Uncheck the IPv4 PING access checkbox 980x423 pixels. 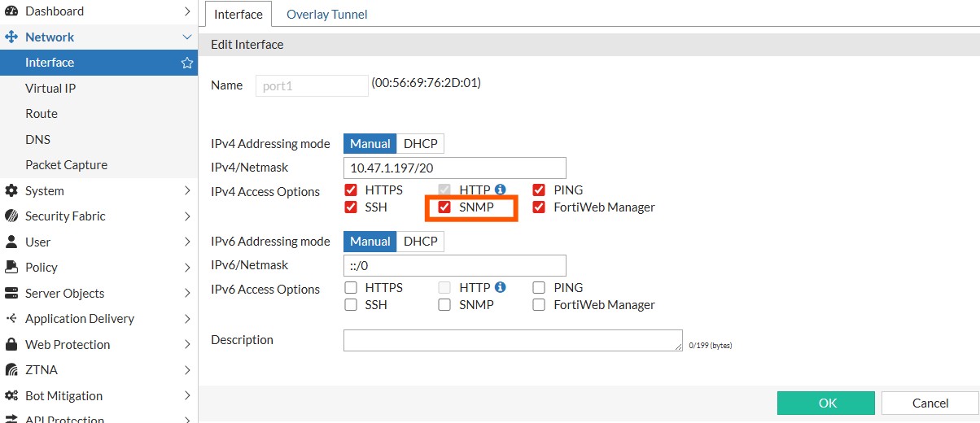point(539,190)
